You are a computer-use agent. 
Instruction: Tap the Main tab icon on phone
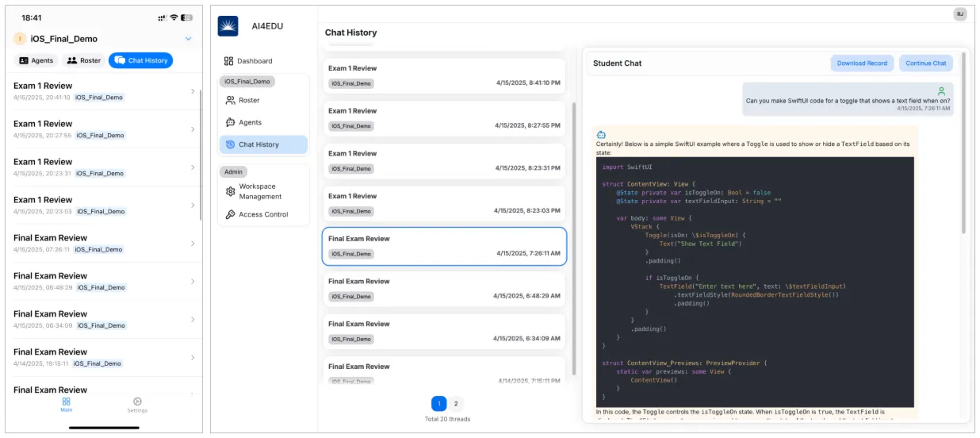67,401
